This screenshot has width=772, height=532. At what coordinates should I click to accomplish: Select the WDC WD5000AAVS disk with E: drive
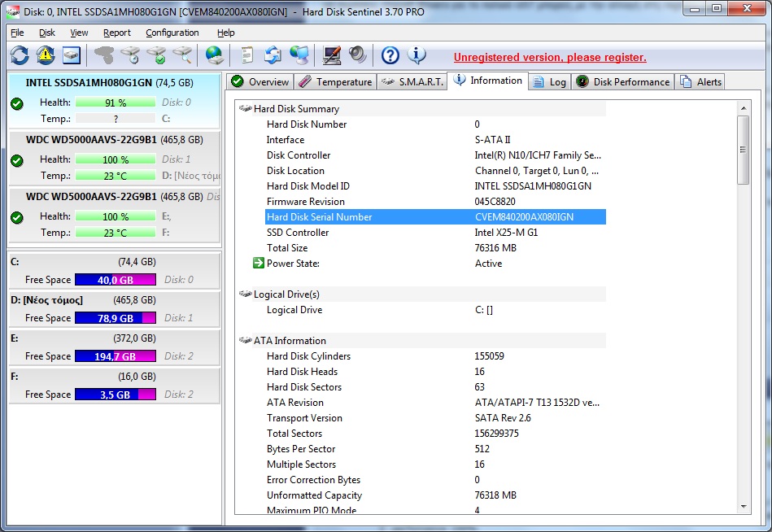click(x=114, y=216)
